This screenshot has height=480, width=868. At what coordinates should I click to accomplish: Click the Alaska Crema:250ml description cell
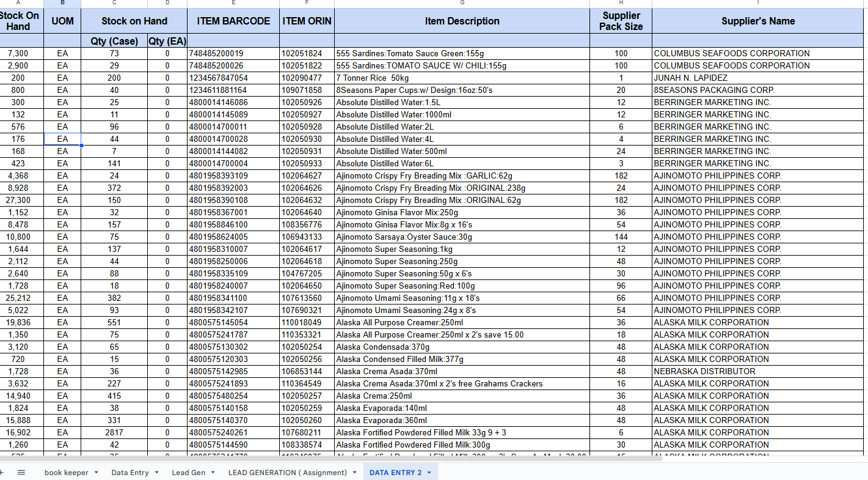point(462,396)
